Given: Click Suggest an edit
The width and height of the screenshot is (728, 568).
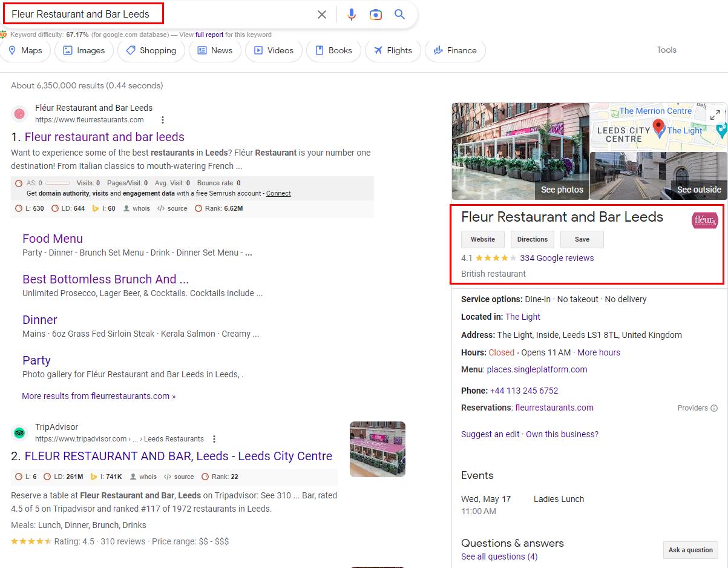Looking at the screenshot, I should coord(490,434).
